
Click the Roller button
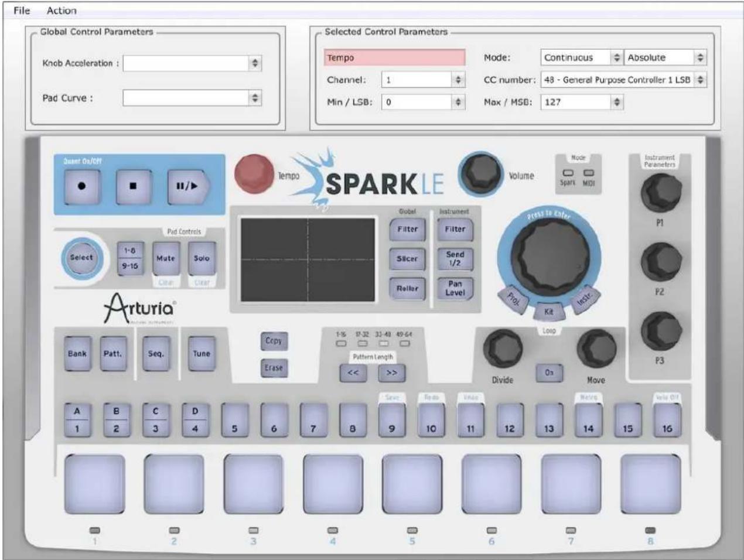point(407,288)
